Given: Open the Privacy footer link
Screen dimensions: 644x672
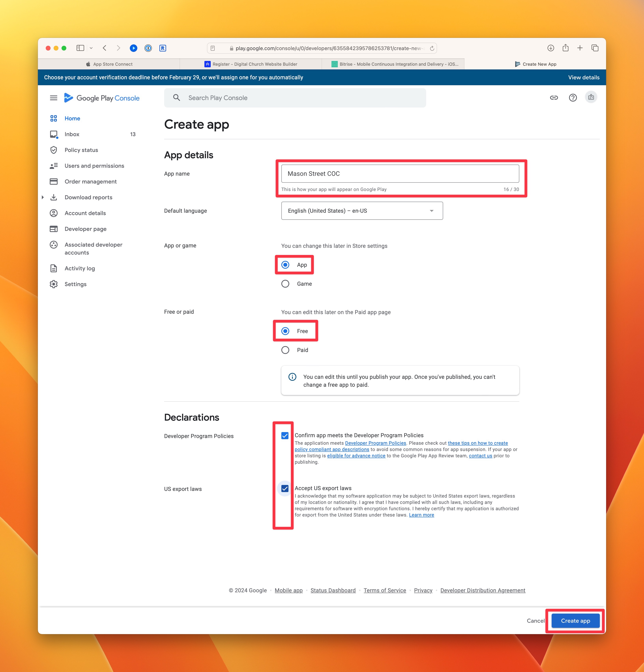Looking at the screenshot, I should 423,590.
